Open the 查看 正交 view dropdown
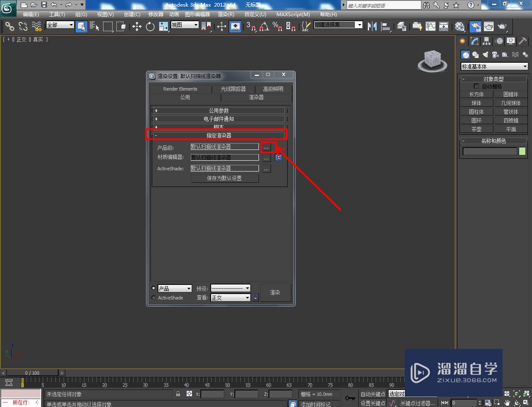This screenshot has height=407, width=532. coord(231,297)
